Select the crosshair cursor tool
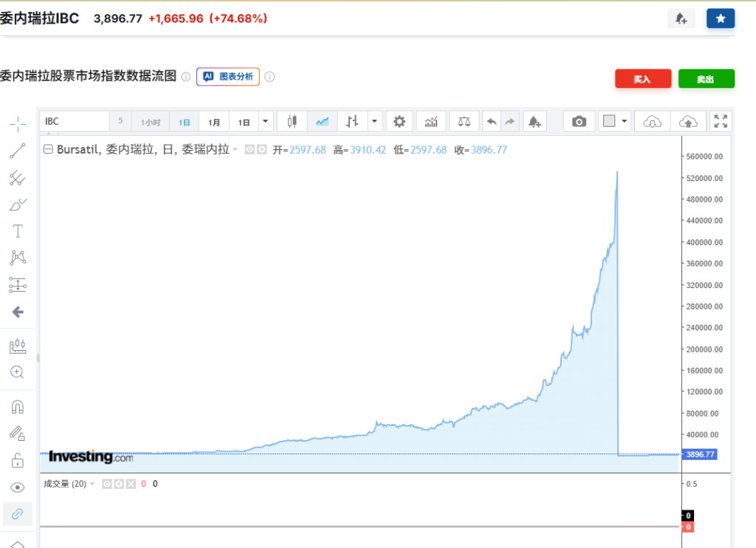 (x=18, y=123)
